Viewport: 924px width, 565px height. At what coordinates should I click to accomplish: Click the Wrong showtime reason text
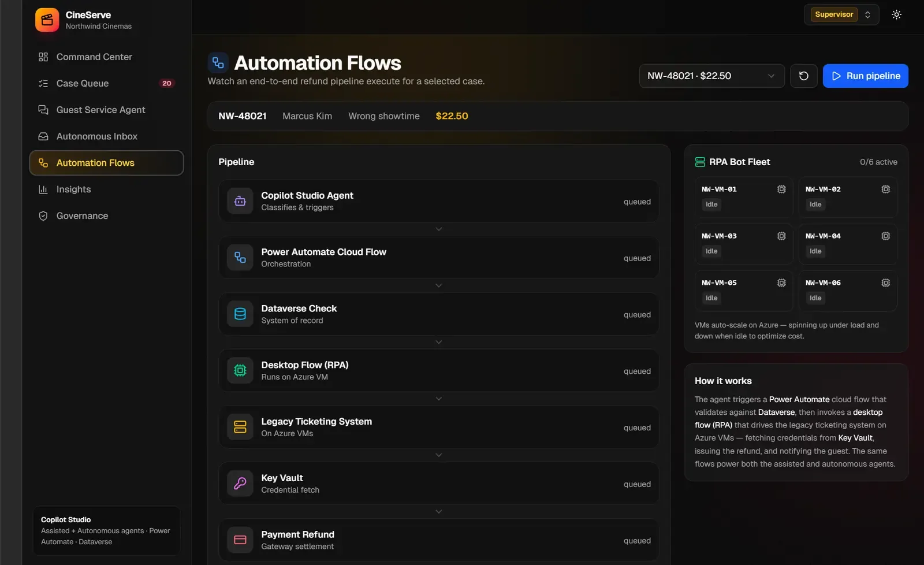coord(384,116)
